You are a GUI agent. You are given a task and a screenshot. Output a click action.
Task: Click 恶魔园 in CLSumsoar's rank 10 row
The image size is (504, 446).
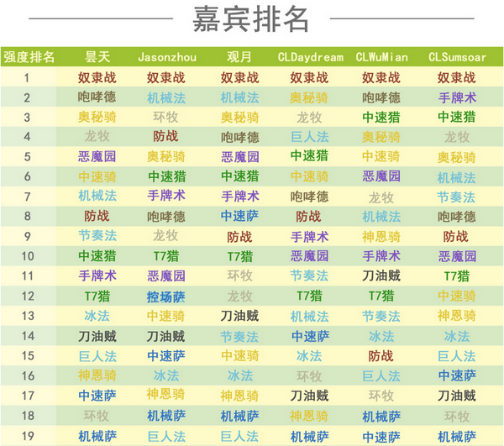(457, 256)
